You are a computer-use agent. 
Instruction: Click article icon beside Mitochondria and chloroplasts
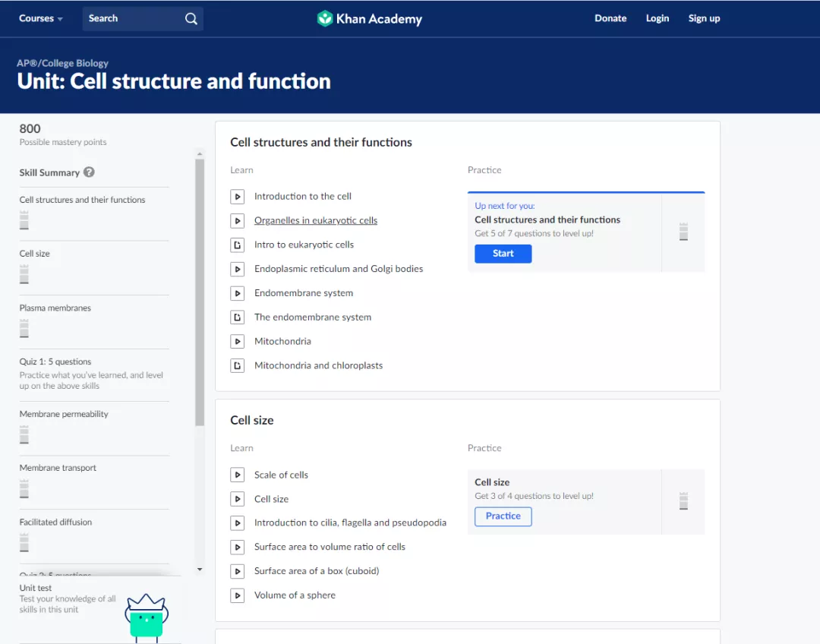(x=238, y=366)
